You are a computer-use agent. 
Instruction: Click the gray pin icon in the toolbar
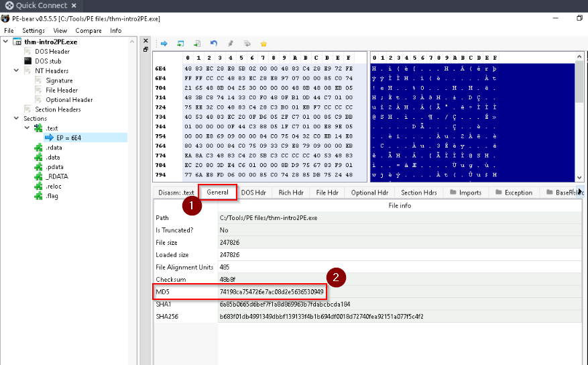pos(231,44)
